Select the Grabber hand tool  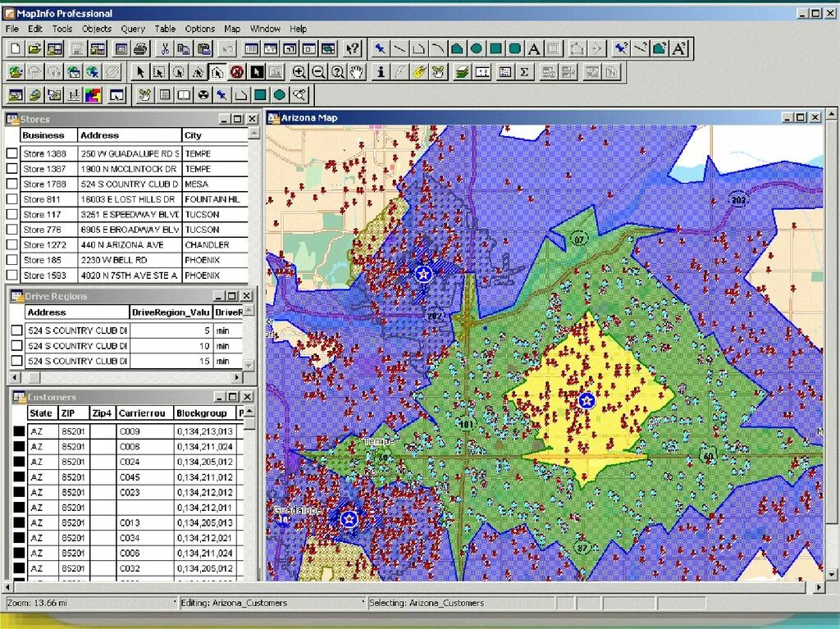pyautogui.click(x=357, y=72)
